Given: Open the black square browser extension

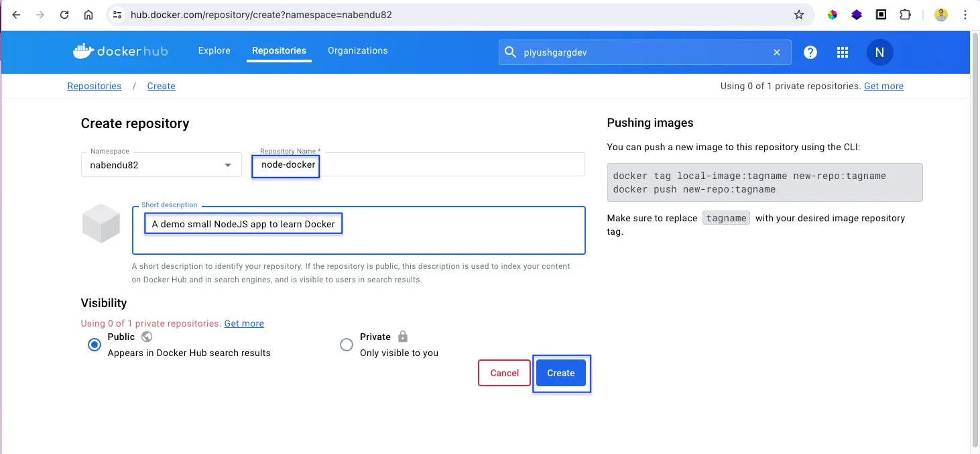Looking at the screenshot, I should click(x=881, y=15).
